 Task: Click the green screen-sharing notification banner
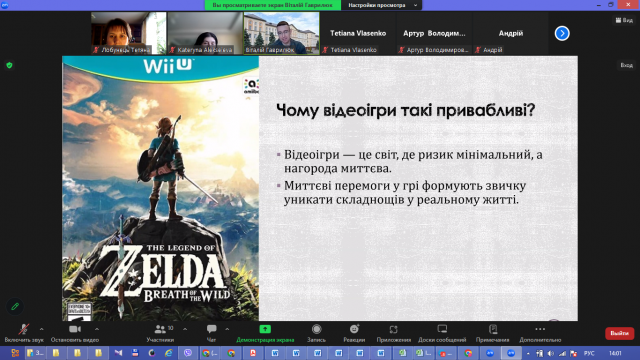pos(273,5)
